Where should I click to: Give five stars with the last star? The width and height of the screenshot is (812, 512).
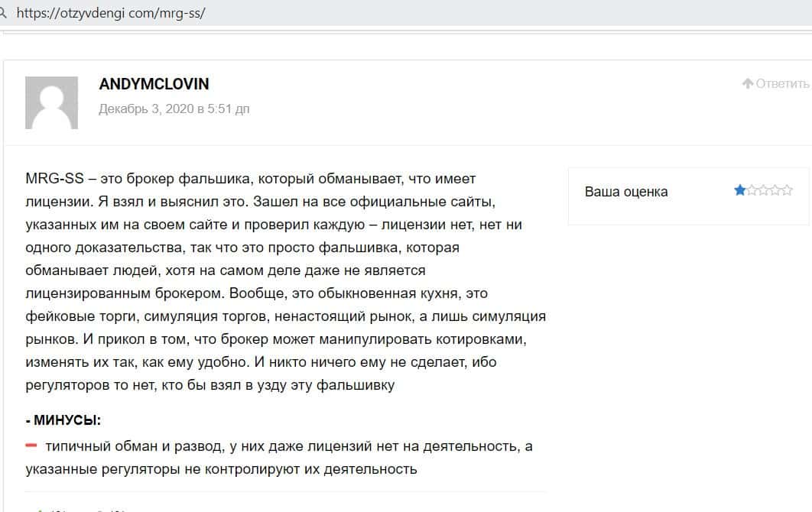pos(787,190)
